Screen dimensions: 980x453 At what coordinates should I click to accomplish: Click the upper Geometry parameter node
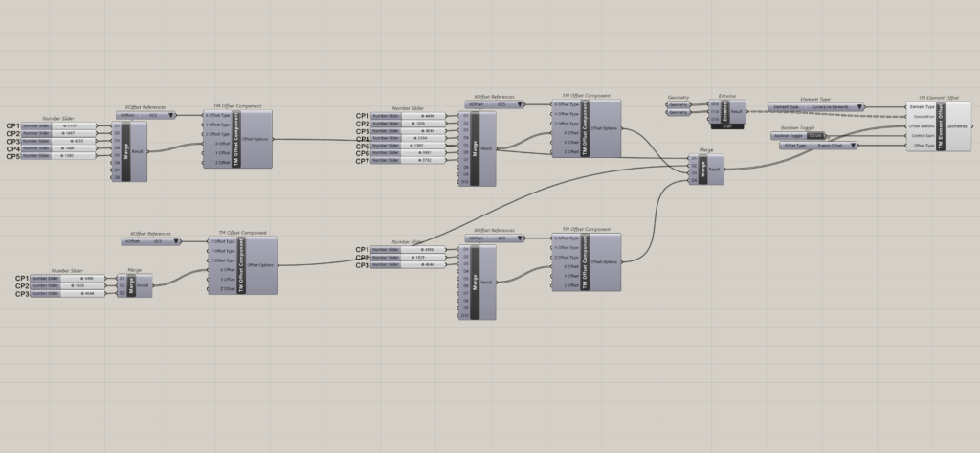pyautogui.click(x=679, y=104)
